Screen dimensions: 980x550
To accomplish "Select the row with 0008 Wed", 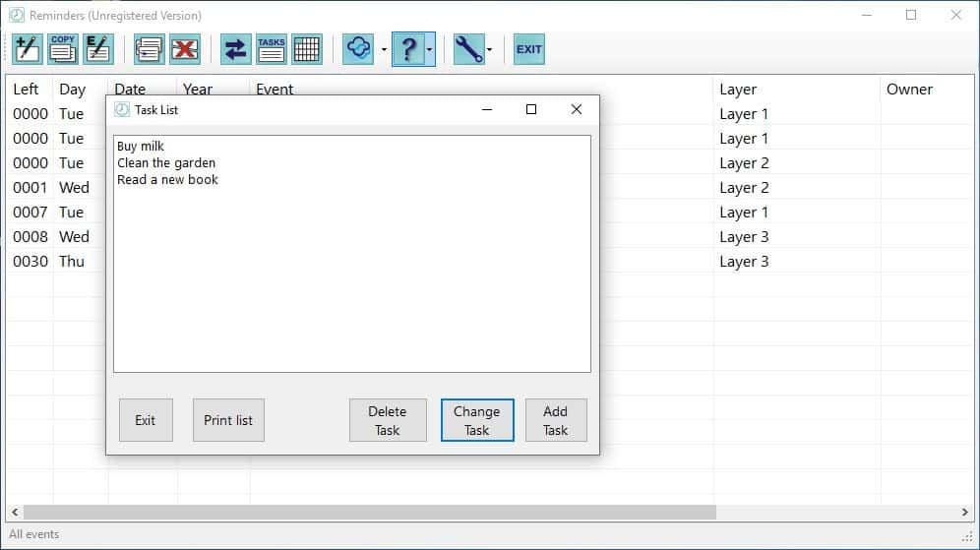I will click(490, 237).
